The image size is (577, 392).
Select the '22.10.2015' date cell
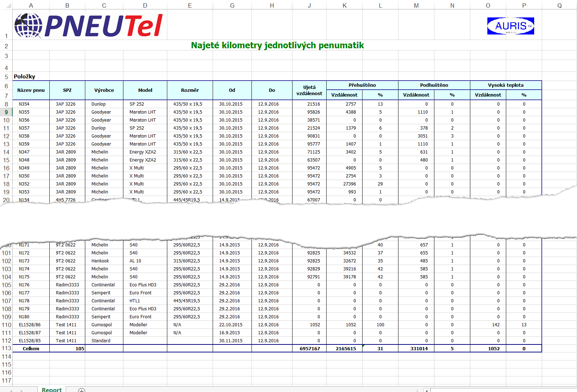coord(232,325)
